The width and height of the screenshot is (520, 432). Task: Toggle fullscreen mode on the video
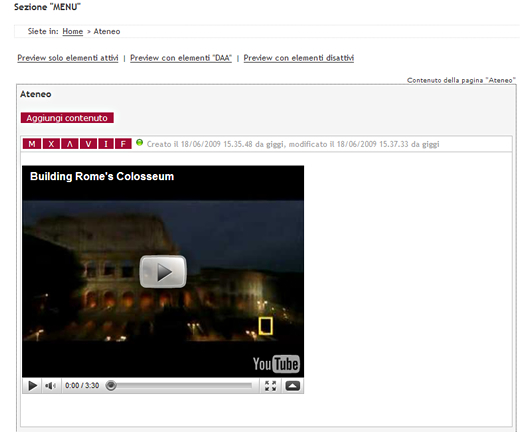270,386
